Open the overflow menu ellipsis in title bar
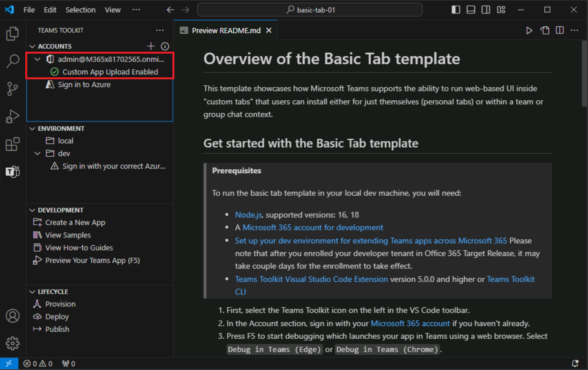588x370 pixels. point(136,10)
